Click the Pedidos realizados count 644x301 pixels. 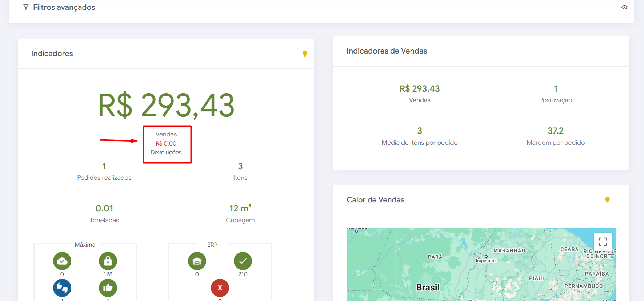[104, 166]
